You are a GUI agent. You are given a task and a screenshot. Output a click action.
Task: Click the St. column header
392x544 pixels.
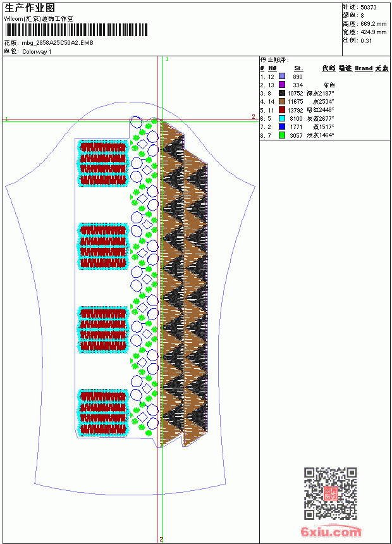(x=298, y=68)
